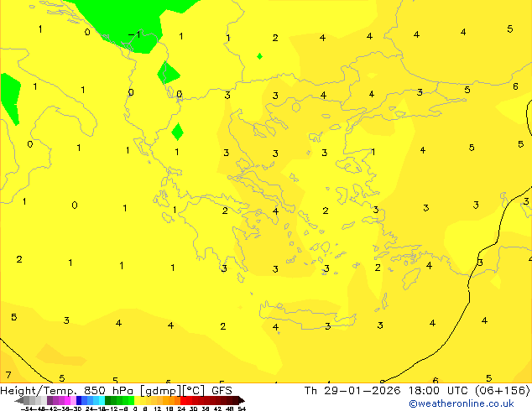
Task: Click the green patch on the left edge
Action: (x=9, y=96)
